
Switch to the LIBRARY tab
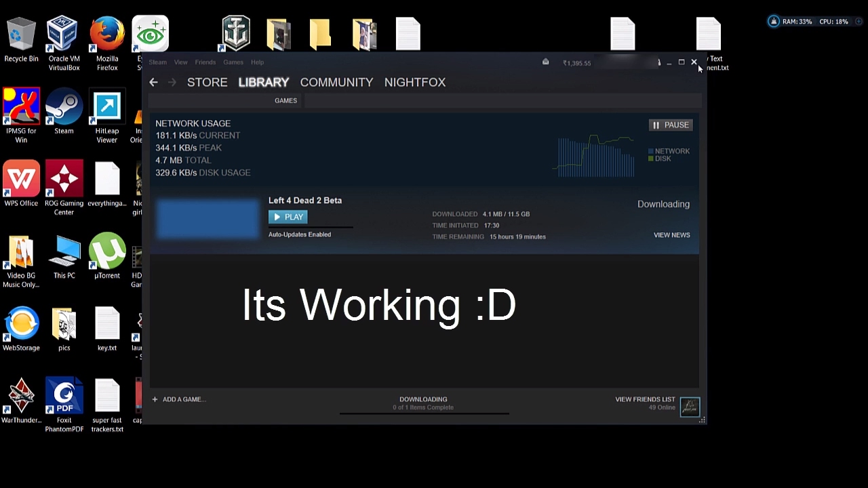click(x=264, y=82)
